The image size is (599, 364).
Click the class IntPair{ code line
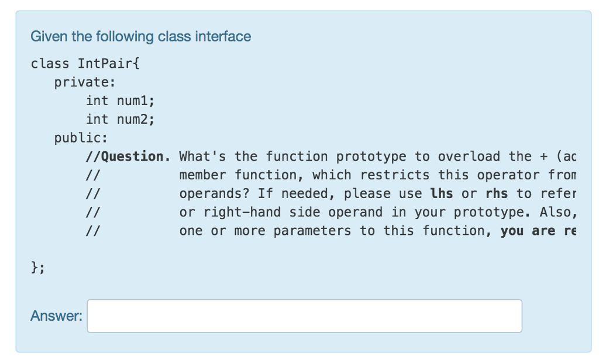[86, 63]
